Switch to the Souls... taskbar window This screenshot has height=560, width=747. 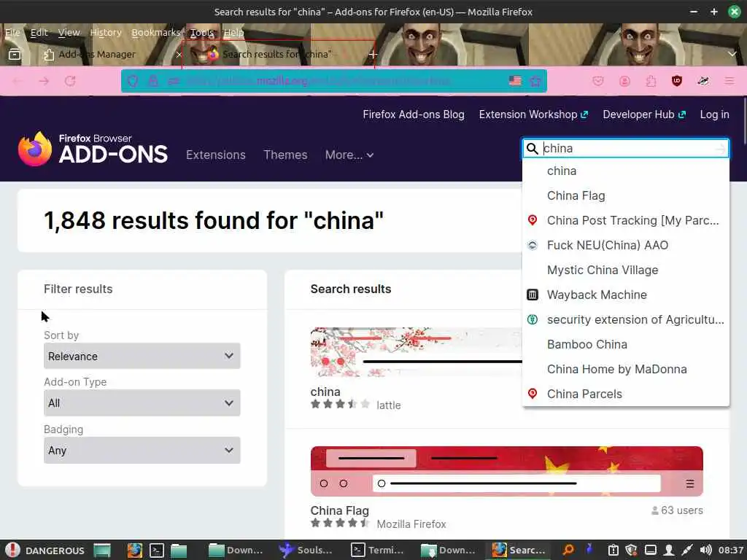click(x=306, y=550)
